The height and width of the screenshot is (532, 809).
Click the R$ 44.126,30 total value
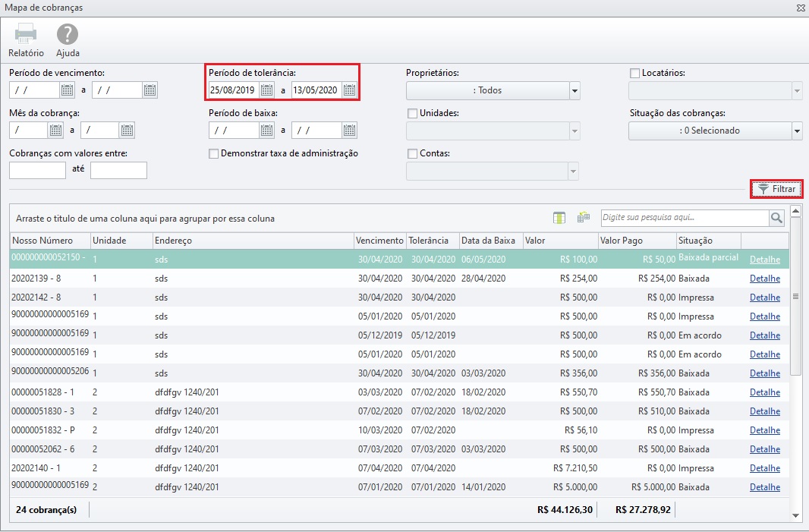click(x=565, y=510)
